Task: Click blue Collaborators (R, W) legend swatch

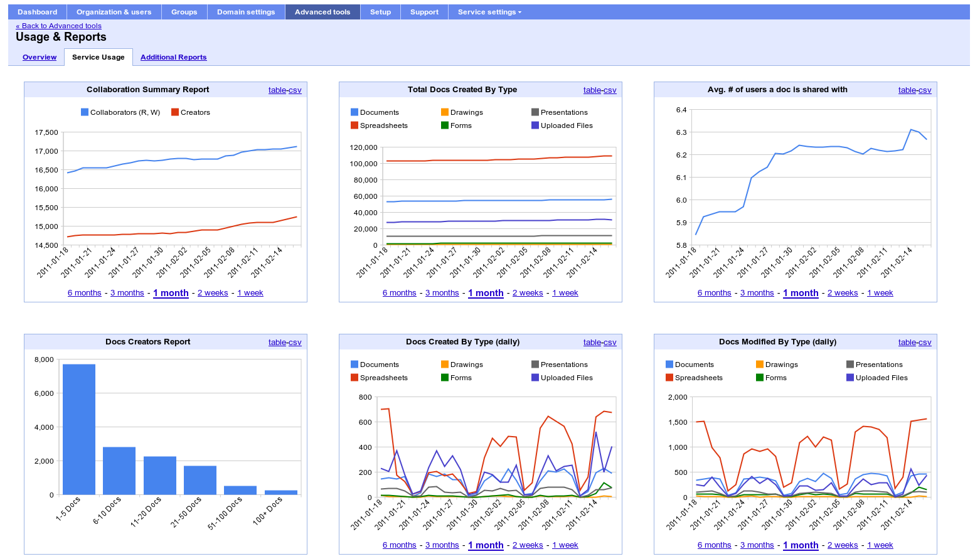Action: click(x=85, y=112)
